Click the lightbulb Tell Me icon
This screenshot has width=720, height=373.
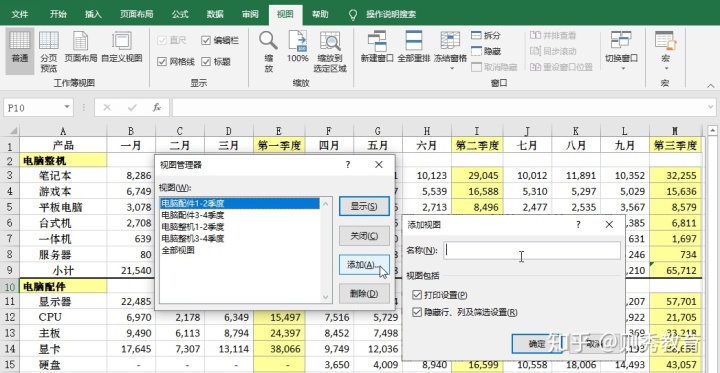(353, 14)
